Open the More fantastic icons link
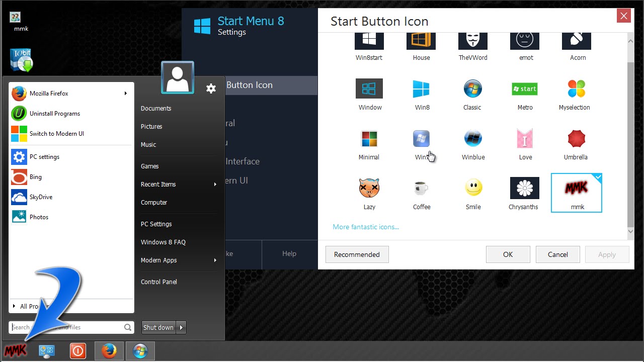The height and width of the screenshot is (362, 644). pyautogui.click(x=366, y=227)
